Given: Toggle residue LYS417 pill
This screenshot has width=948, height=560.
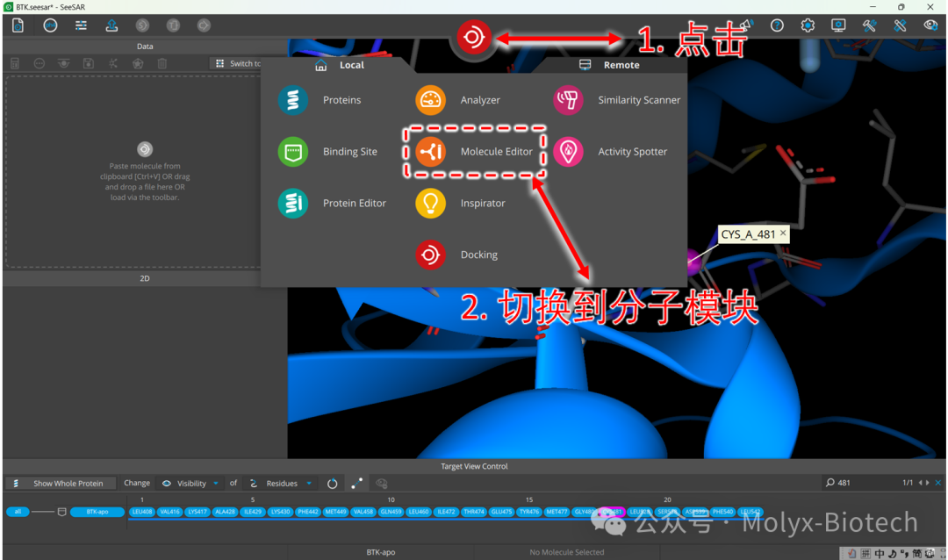Looking at the screenshot, I should tap(197, 512).
